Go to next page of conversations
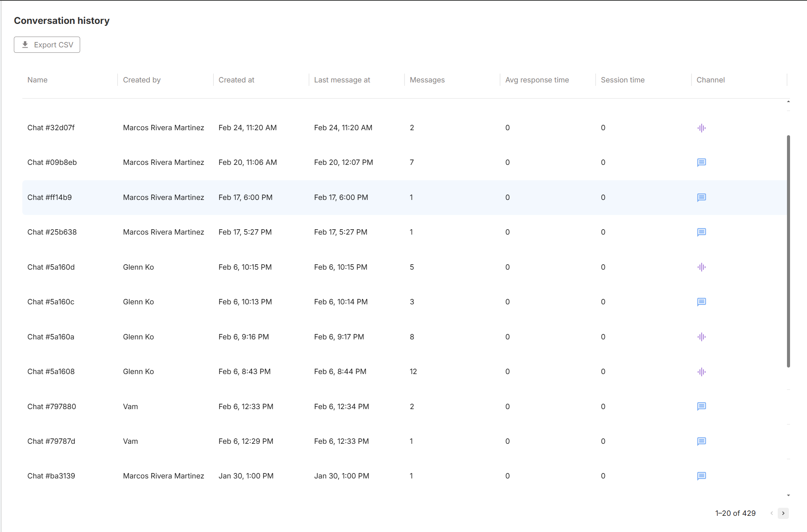The image size is (807, 532). pyautogui.click(x=783, y=513)
